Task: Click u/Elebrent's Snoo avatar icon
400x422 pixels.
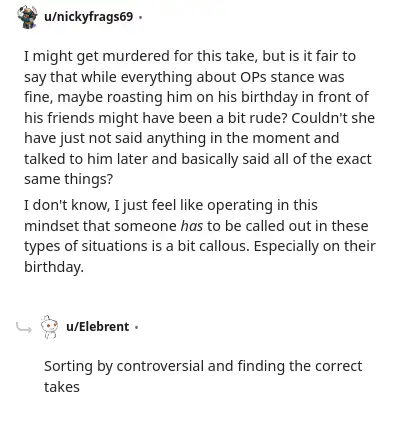Action: pyautogui.click(x=49, y=327)
